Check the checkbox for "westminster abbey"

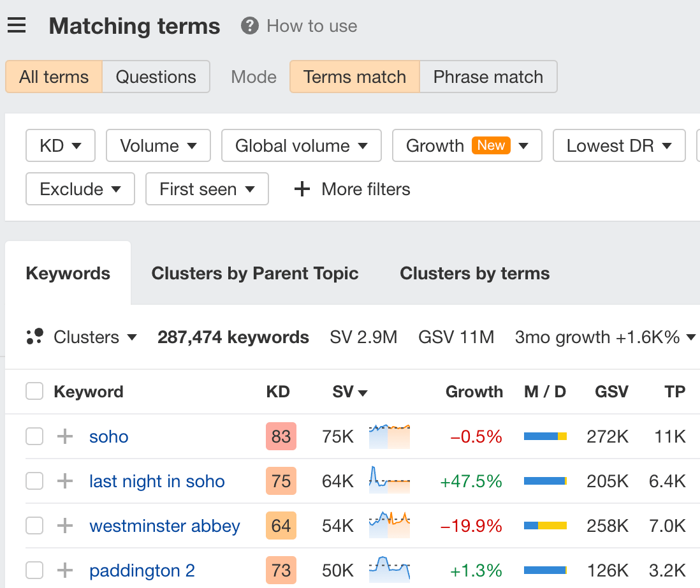tap(34, 526)
